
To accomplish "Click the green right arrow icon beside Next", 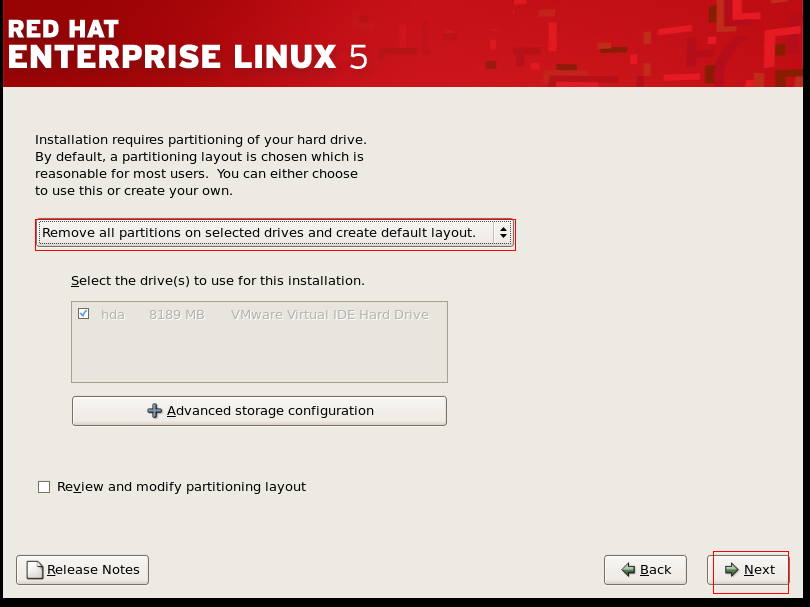I will pyautogui.click(x=732, y=570).
